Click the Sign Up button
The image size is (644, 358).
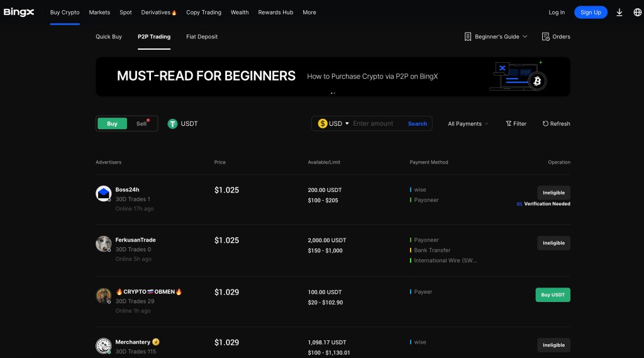click(591, 13)
